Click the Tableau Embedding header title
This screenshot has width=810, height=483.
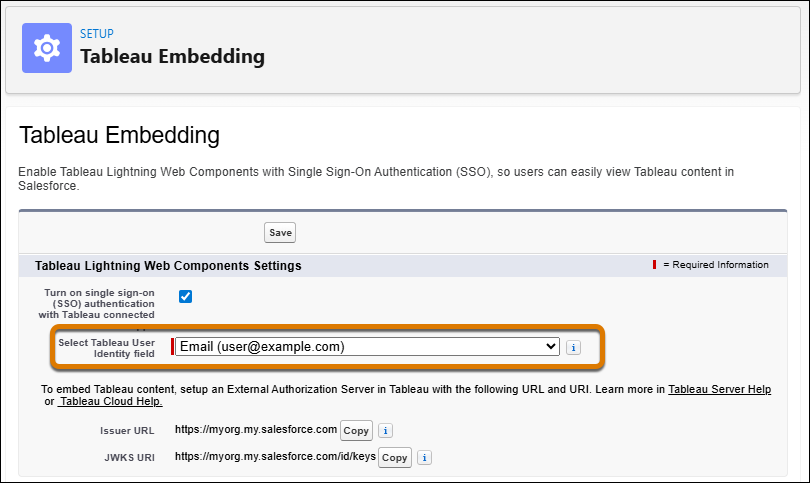(x=173, y=56)
